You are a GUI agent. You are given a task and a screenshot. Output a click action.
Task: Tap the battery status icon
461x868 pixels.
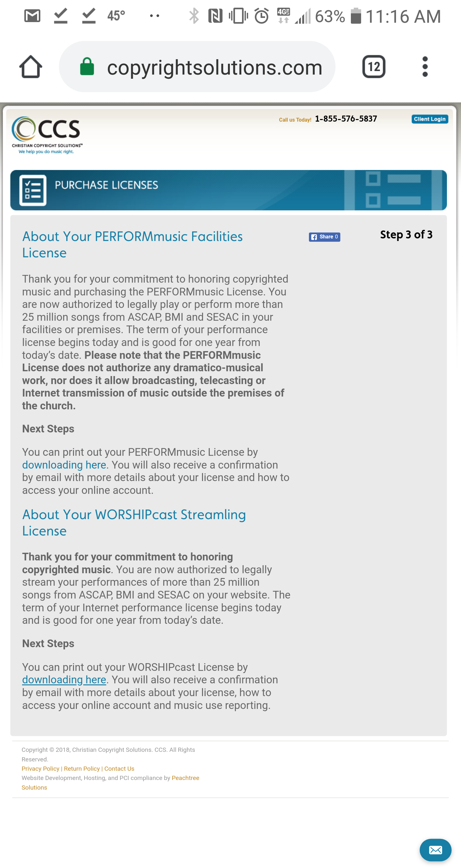[356, 16]
